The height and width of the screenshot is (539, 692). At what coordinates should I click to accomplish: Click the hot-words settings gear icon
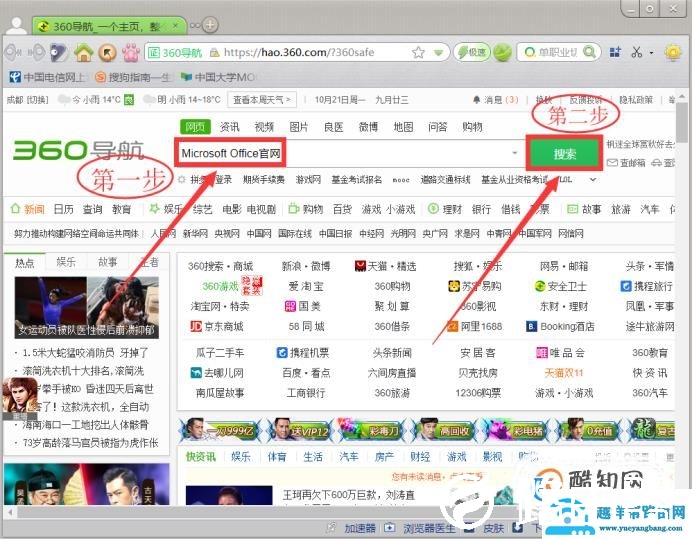coord(182,180)
